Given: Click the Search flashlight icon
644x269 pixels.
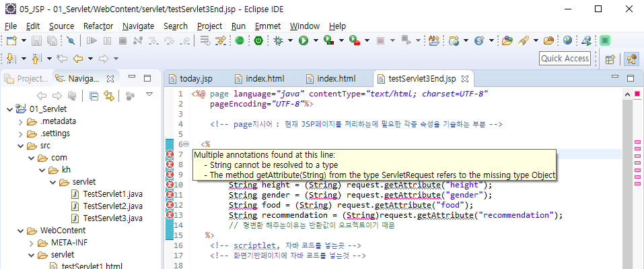Looking at the screenshot, I should (524, 40).
